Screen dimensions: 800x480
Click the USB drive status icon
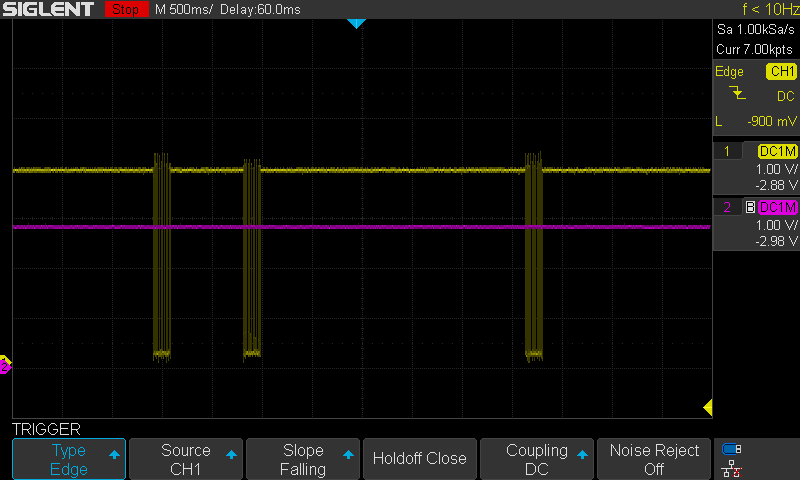coord(732,449)
